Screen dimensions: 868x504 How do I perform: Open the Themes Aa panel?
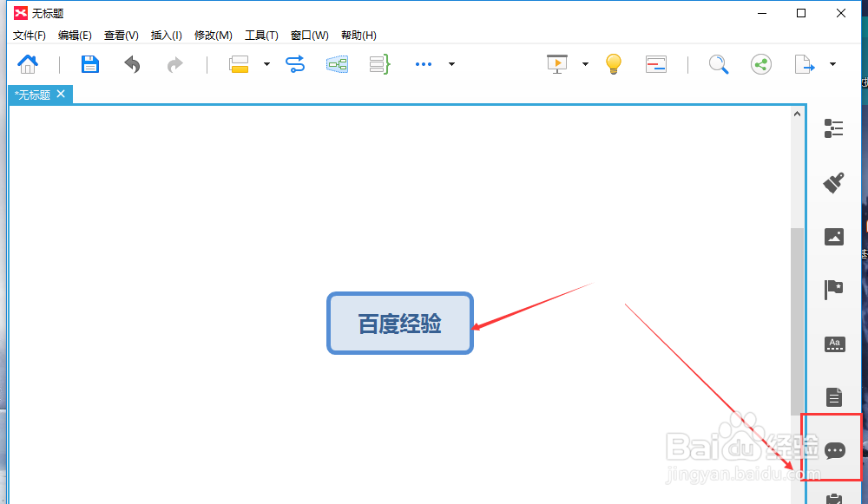[834, 344]
